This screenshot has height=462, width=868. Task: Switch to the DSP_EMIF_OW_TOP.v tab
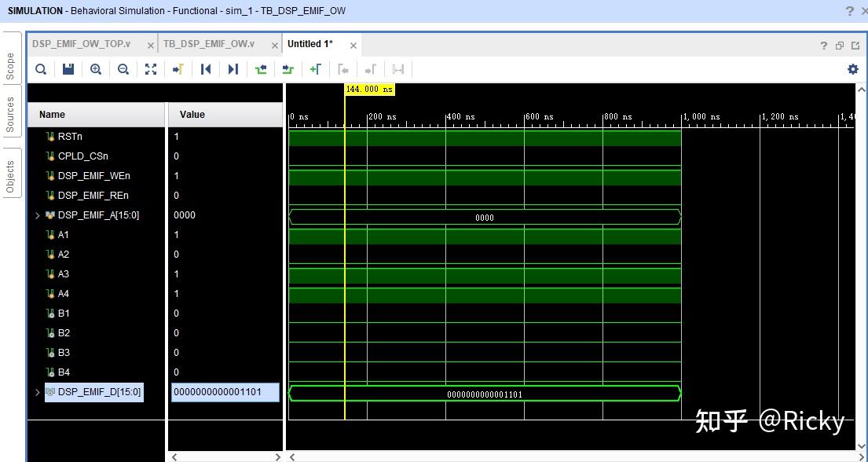[x=82, y=44]
